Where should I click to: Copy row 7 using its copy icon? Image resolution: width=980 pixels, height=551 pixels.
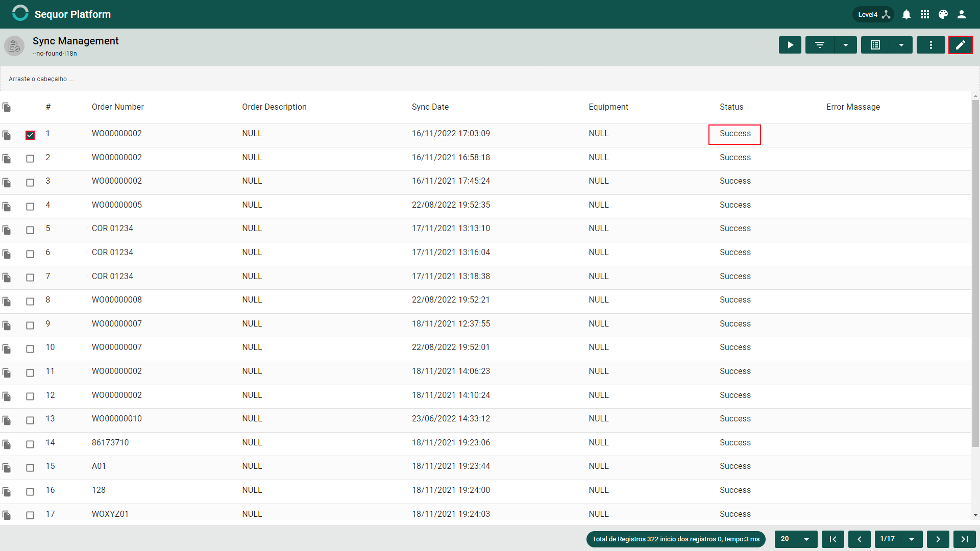pos(7,278)
